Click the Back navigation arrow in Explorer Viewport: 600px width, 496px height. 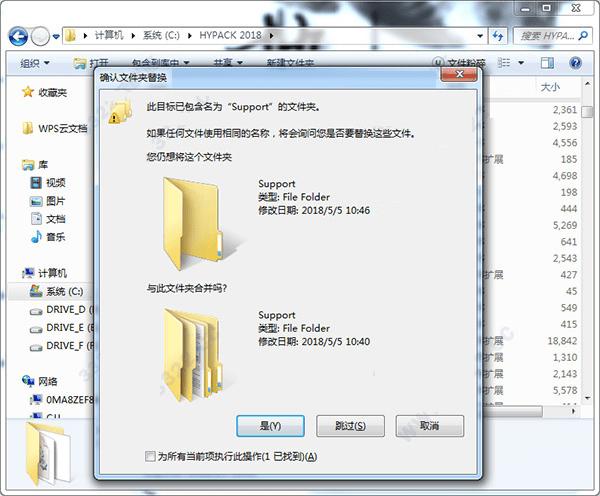(x=18, y=37)
